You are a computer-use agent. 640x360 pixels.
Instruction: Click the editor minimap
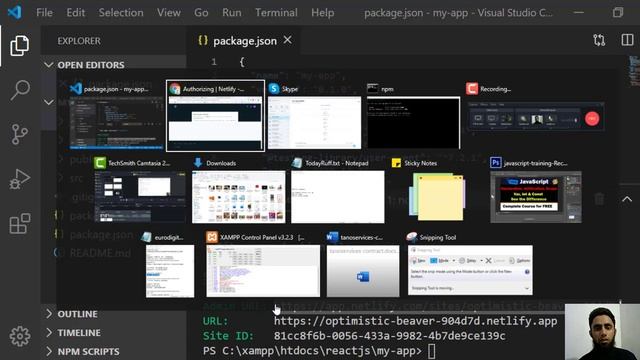[x=634, y=70]
